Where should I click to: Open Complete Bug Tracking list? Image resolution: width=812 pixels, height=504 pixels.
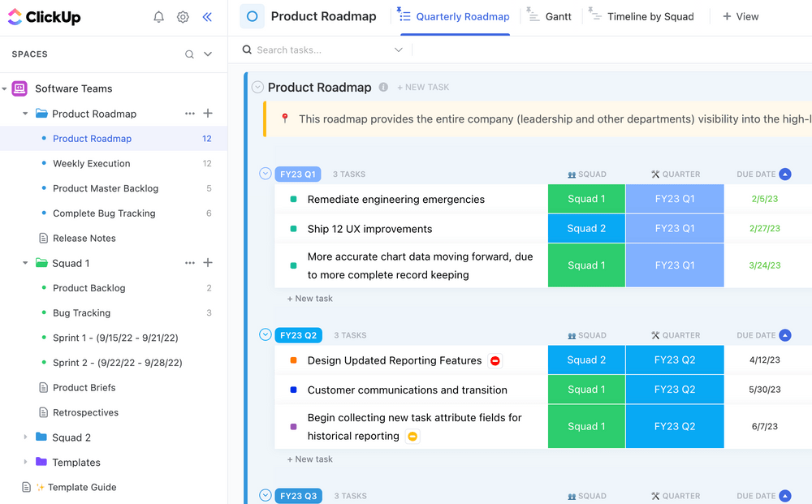click(104, 213)
